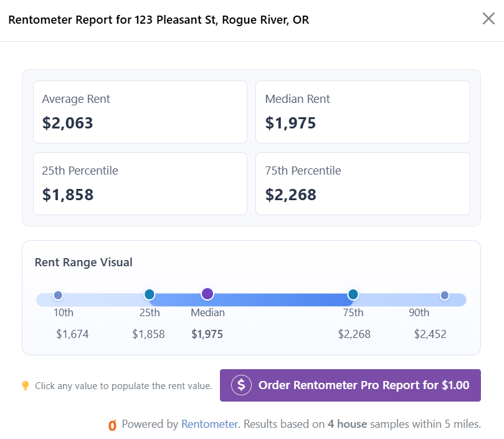
Task: Close the Rentometer Report dialog
Action: click(x=488, y=19)
